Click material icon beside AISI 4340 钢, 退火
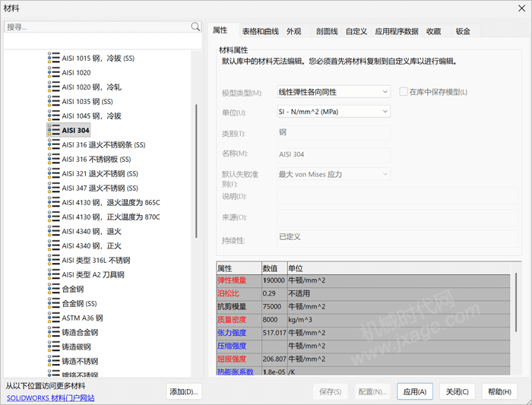This screenshot has width=532, height=405. point(54,231)
